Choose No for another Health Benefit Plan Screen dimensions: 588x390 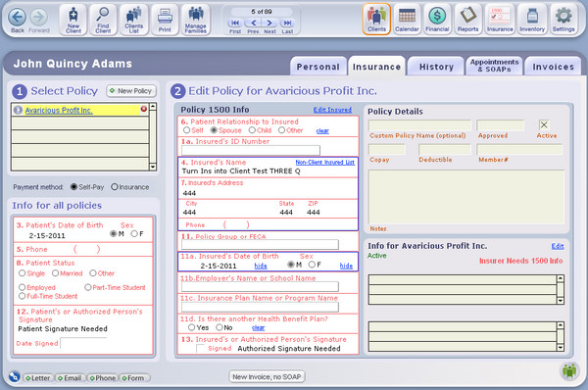pyautogui.click(x=220, y=327)
